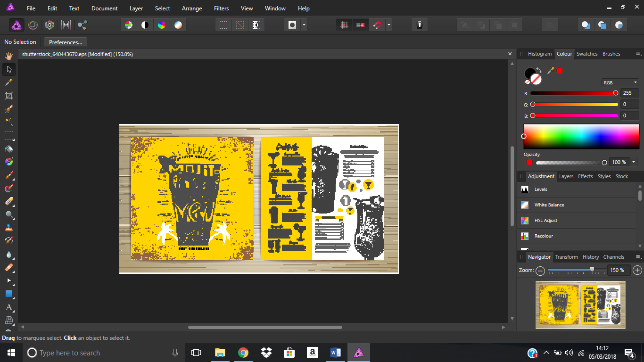Switch to the Layers tab

[566, 176]
